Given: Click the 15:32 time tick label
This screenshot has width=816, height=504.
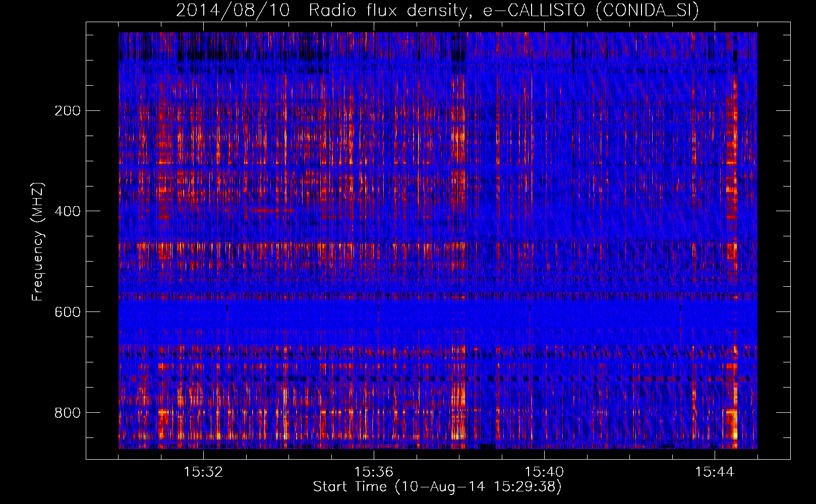Looking at the screenshot, I should tap(203, 472).
